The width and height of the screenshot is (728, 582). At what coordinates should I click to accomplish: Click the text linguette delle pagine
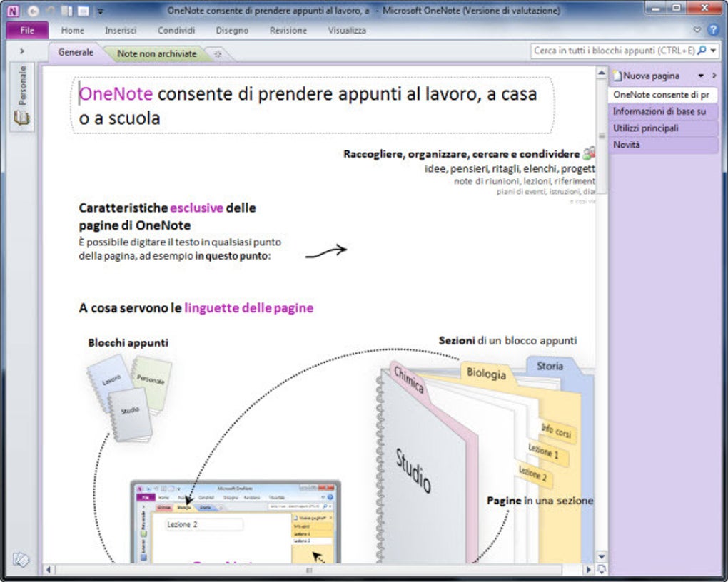(249, 307)
